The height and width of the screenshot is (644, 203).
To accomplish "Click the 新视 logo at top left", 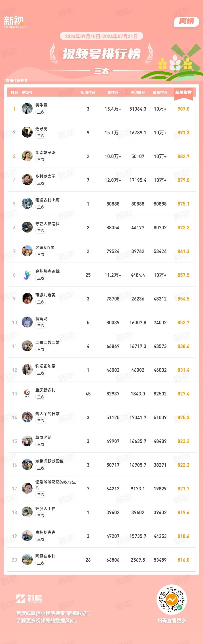I will click(x=16, y=22).
